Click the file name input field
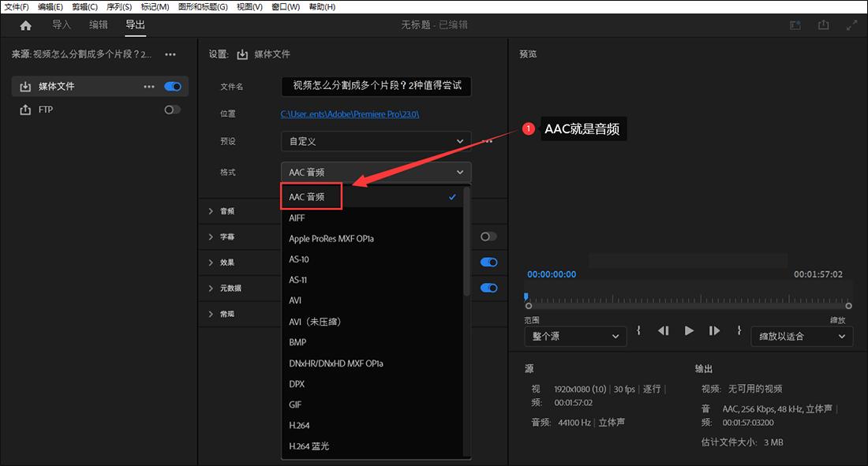 (x=376, y=87)
